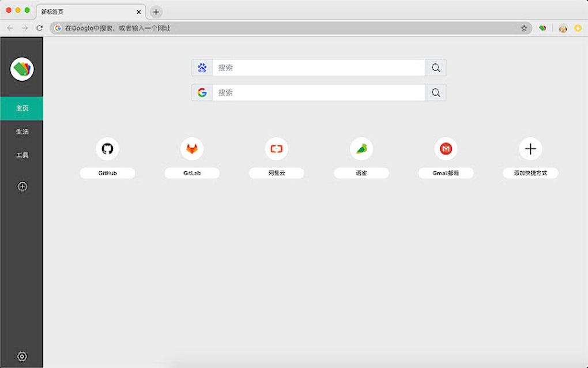Switch to the 工具 sidebar category
Viewport: 588px width, 368px height.
click(x=22, y=155)
